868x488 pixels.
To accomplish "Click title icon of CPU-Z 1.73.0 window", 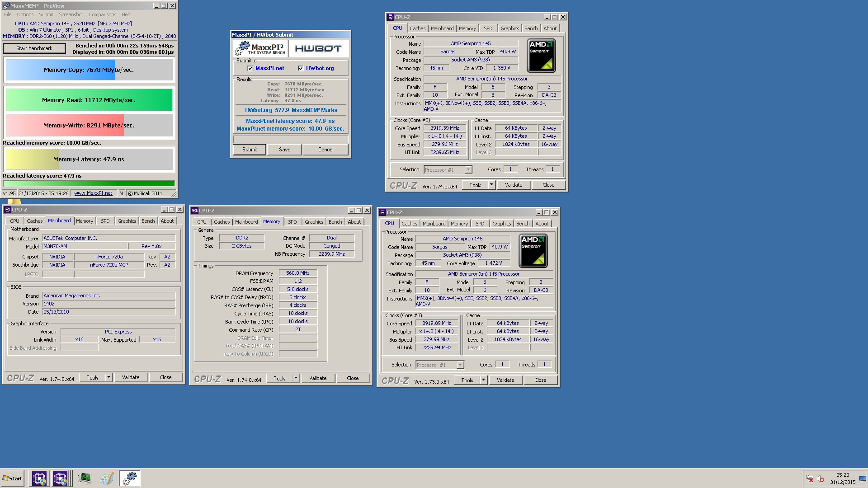I will (382, 212).
